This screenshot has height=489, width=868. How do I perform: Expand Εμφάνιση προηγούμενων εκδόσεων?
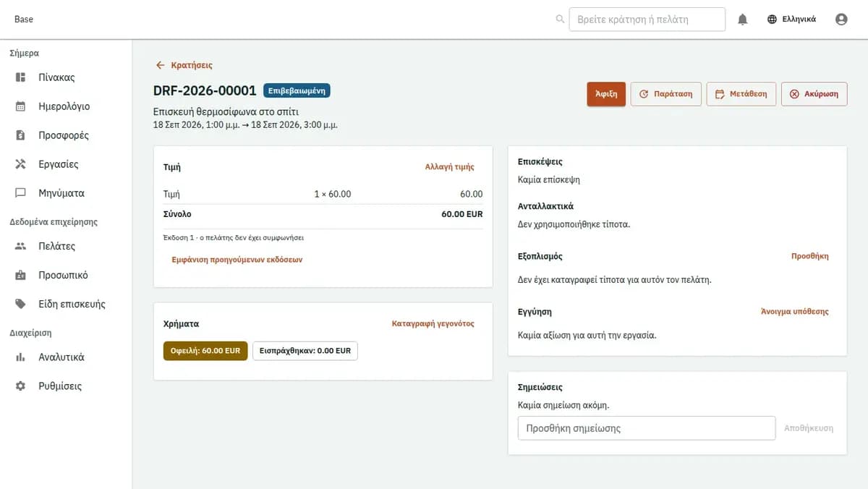click(237, 260)
